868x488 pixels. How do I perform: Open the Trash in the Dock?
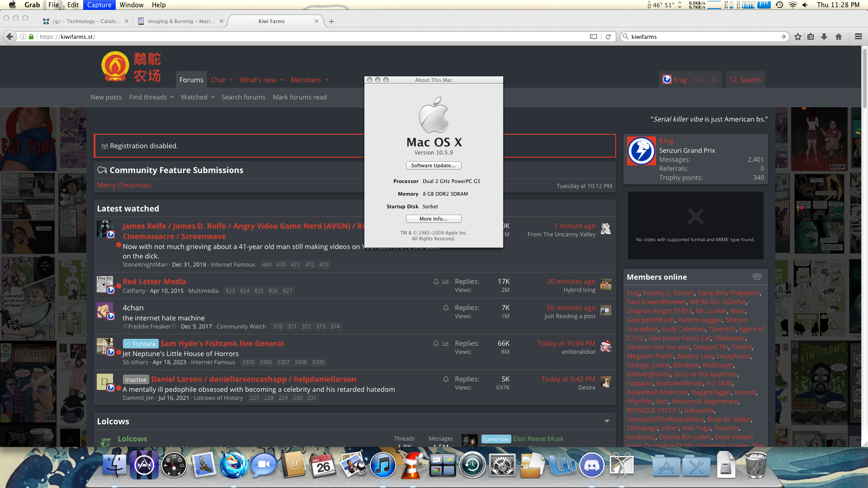755,465
